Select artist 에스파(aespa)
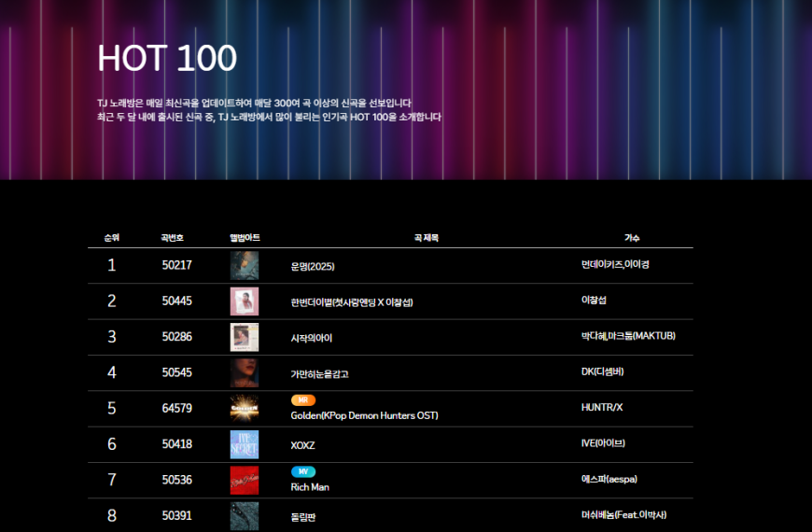The image size is (812, 532). coord(609,479)
